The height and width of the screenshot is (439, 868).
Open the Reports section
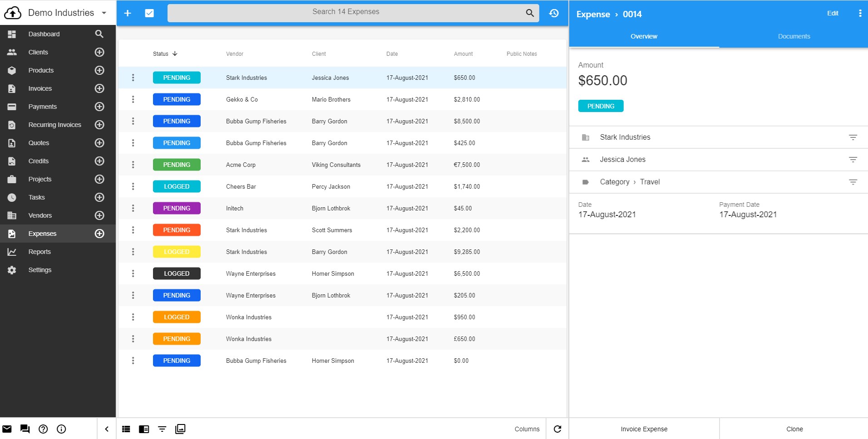pyautogui.click(x=40, y=252)
